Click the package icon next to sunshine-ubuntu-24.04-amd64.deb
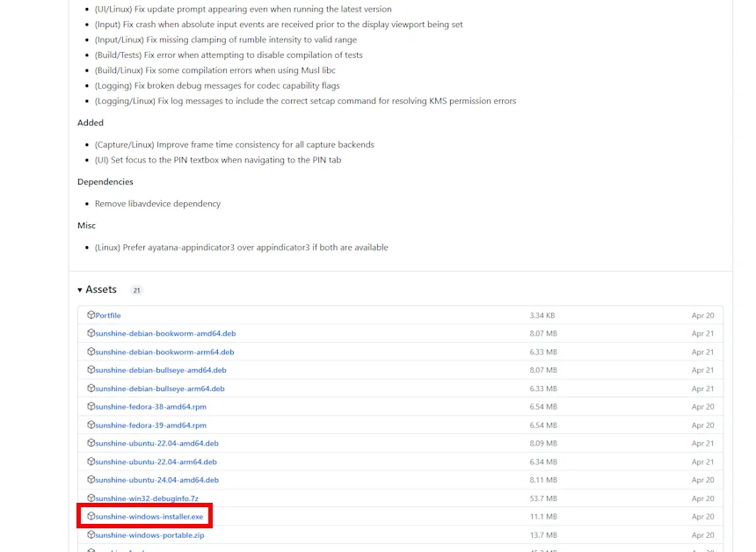The width and height of the screenshot is (756, 552). click(x=91, y=480)
